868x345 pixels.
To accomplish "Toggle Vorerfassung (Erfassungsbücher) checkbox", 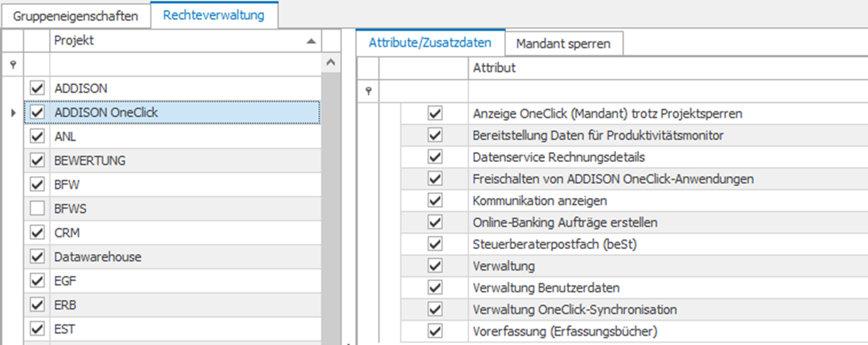I will [435, 332].
